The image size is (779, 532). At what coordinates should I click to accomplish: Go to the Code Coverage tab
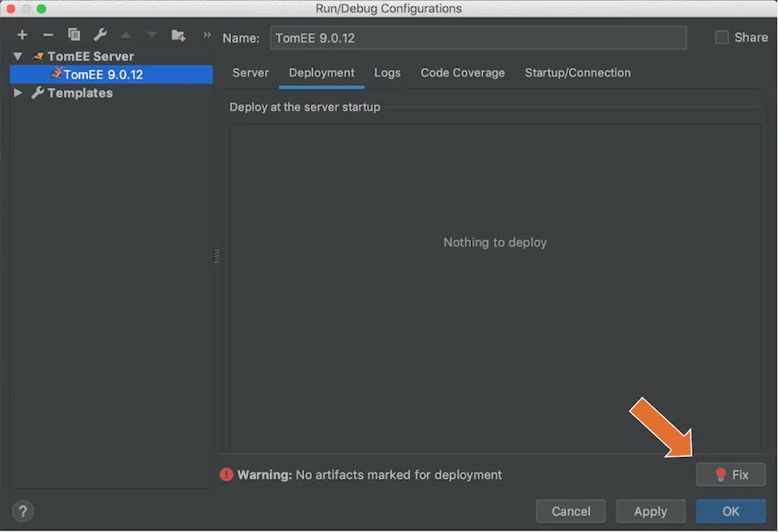coord(463,72)
